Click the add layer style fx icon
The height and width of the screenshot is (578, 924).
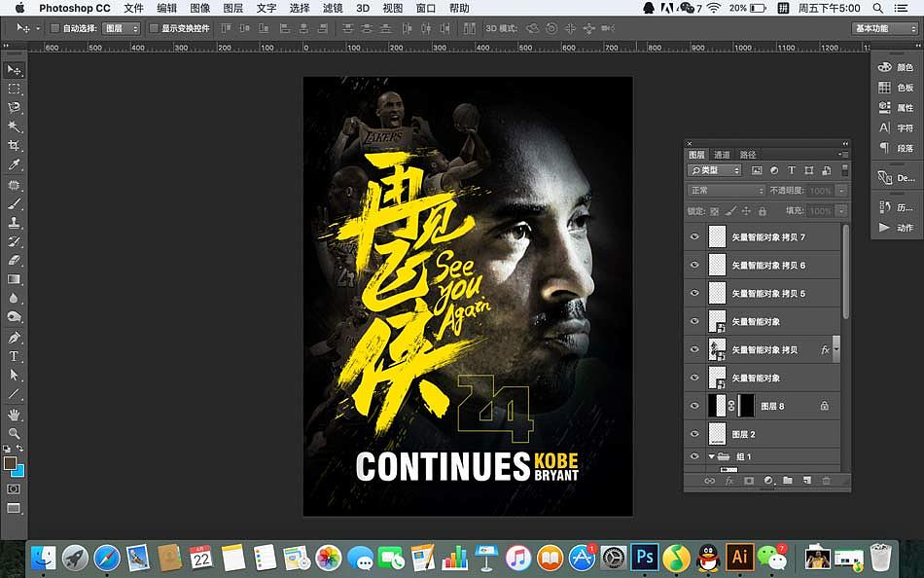click(729, 481)
